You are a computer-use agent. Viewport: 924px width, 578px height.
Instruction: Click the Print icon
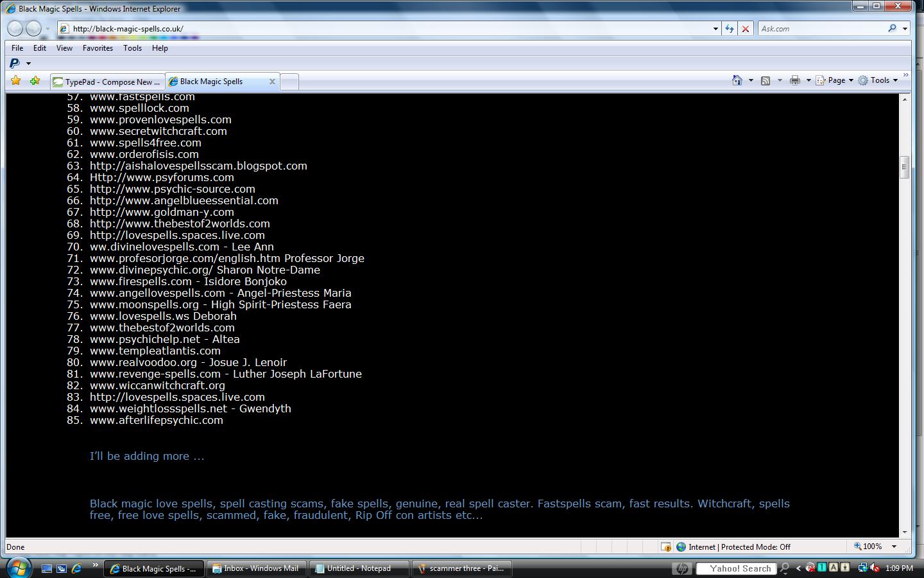(x=795, y=80)
